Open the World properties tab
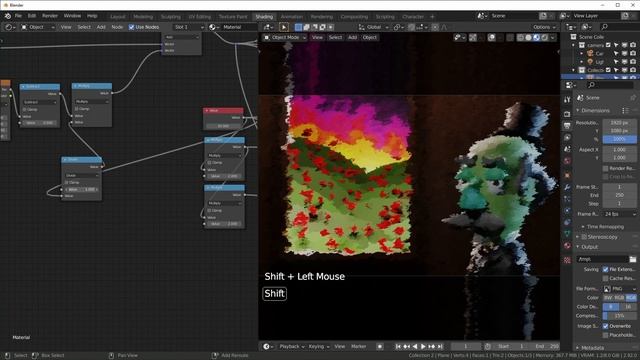Viewport: 640px width, 360px height. point(567,161)
